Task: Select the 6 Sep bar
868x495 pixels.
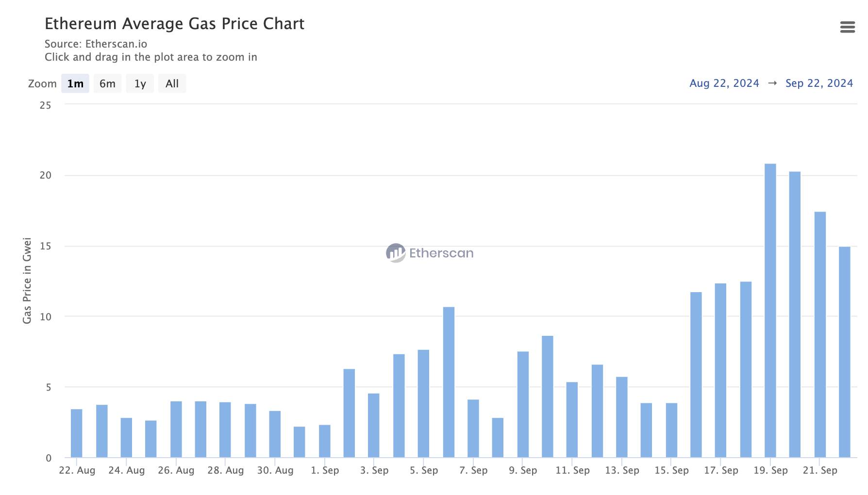Action: click(449, 382)
